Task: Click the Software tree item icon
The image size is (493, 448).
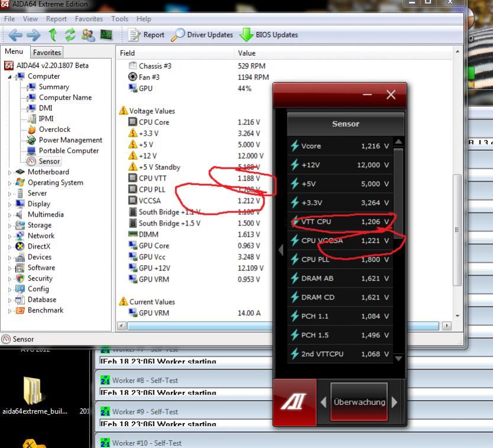Action: pos(20,268)
